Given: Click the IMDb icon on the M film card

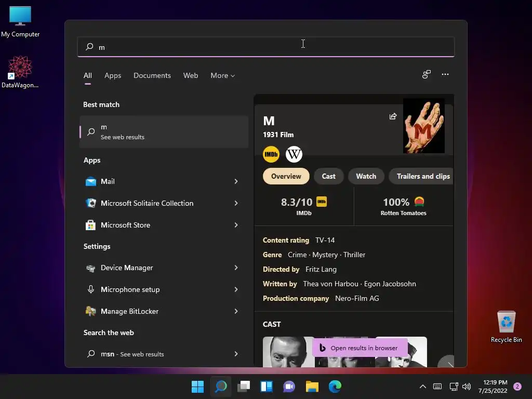Looking at the screenshot, I should click(271, 154).
